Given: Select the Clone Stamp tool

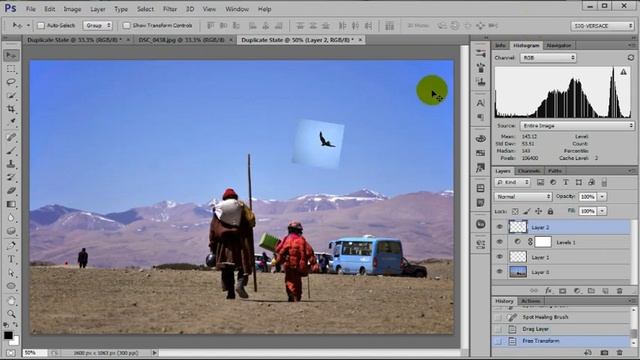Looking at the screenshot, I should pyautogui.click(x=11, y=164).
